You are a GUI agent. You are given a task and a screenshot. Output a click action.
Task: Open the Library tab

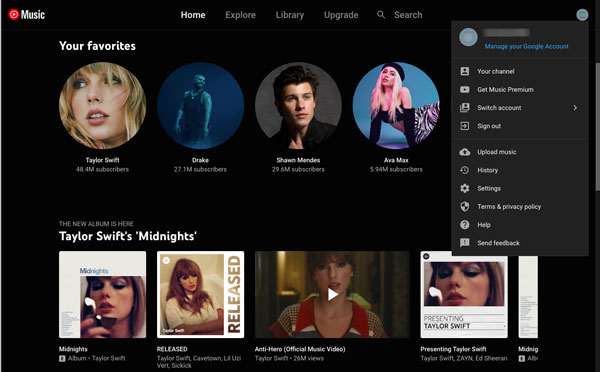coord(290,15)
